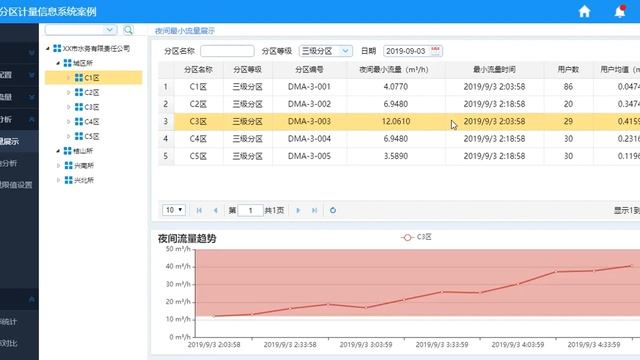Sort by 分区等级 column header
The height and width of the screenshot is (360, 640).
point(247,70)
